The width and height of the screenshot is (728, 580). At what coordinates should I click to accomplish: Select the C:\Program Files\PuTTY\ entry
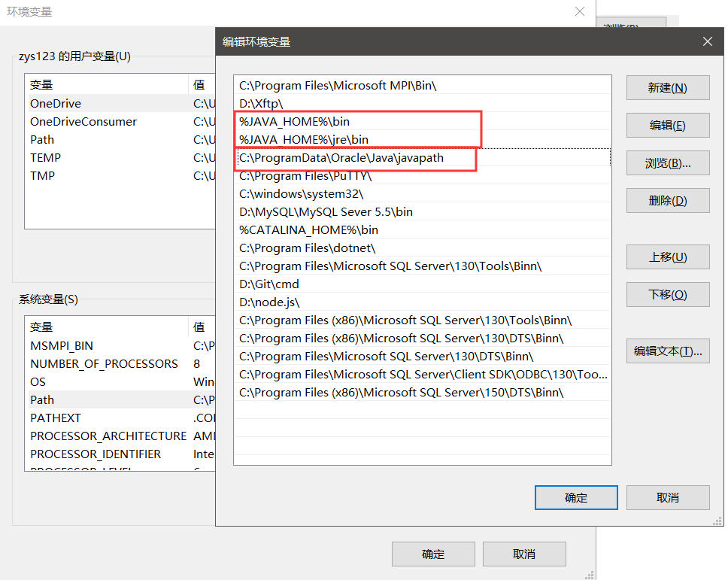tap(423, 176)
